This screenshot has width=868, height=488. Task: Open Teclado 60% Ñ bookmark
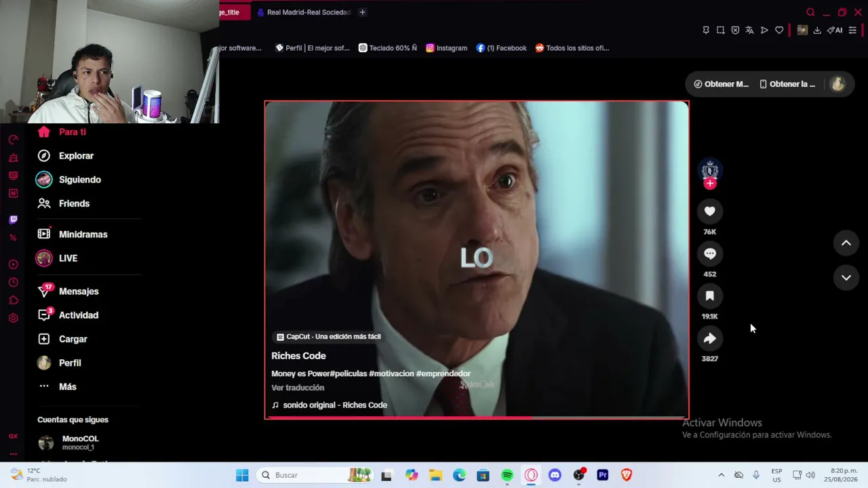(388, 48)
